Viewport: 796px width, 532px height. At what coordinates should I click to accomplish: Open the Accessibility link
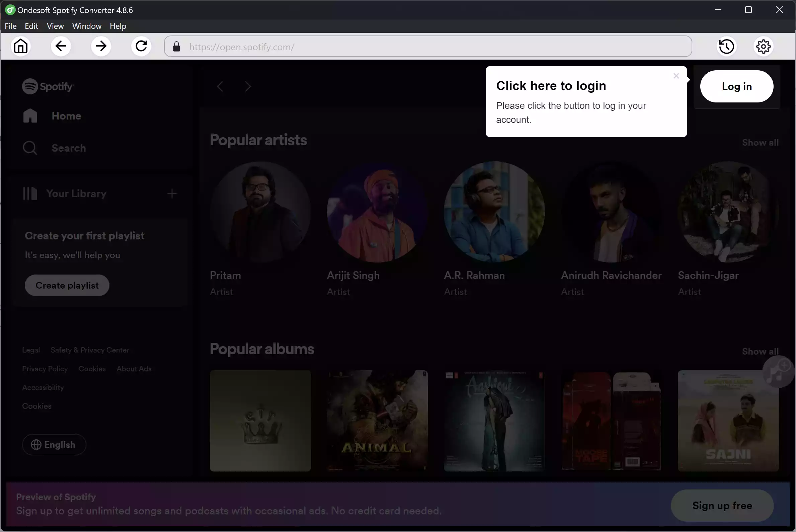(x=43, y=387)
